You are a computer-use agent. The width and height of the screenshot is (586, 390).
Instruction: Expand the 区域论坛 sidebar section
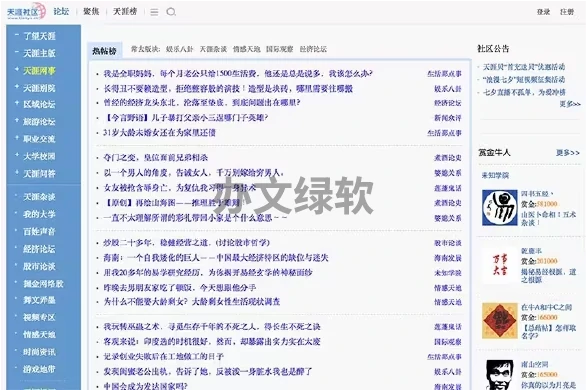pos(16,103)
